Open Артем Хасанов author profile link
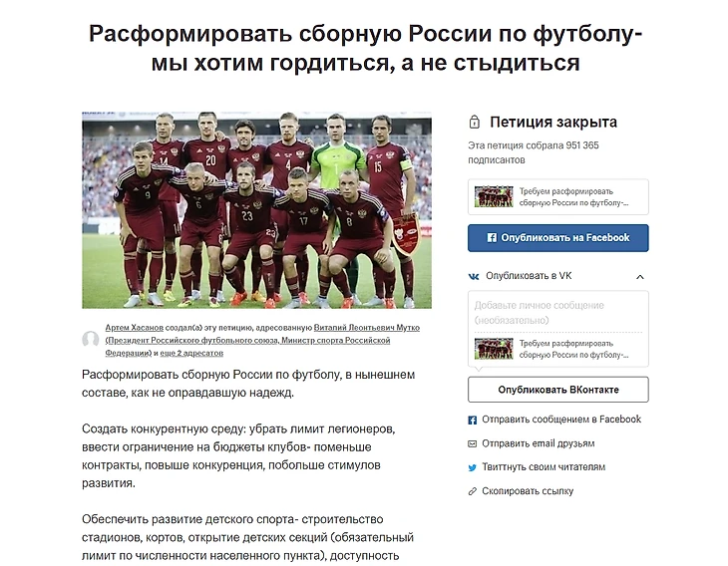 pos(135,328)
